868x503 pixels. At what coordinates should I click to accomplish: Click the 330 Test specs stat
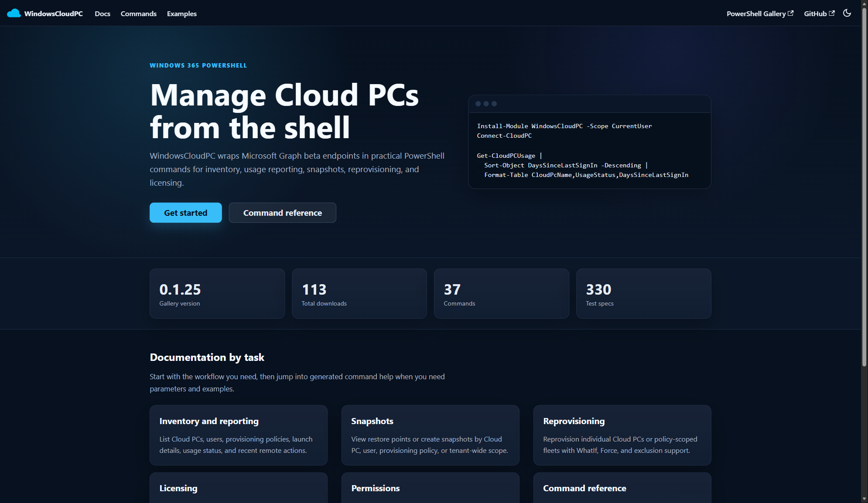pyautogui.click(x=644, y=293)
